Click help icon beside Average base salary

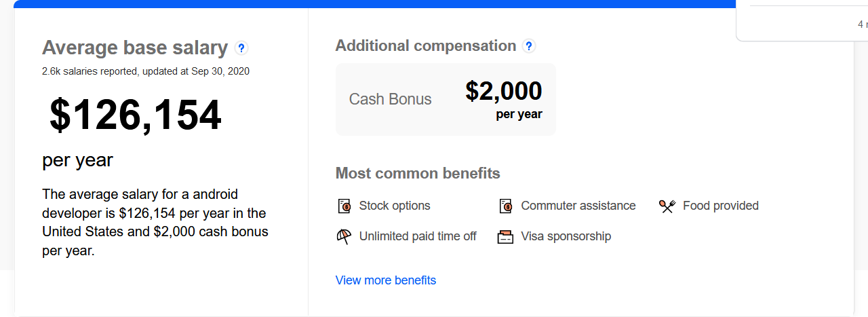coord(241,48)
